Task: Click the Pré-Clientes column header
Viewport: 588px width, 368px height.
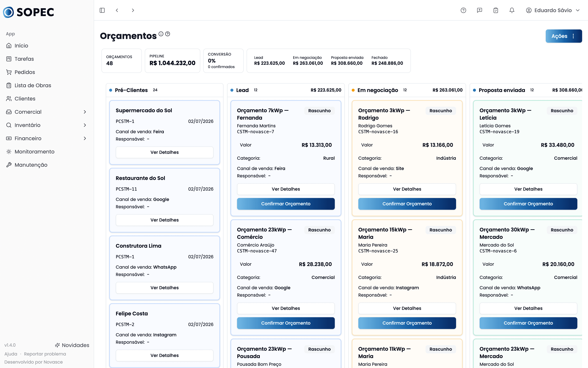Action: tap(164, 90)
